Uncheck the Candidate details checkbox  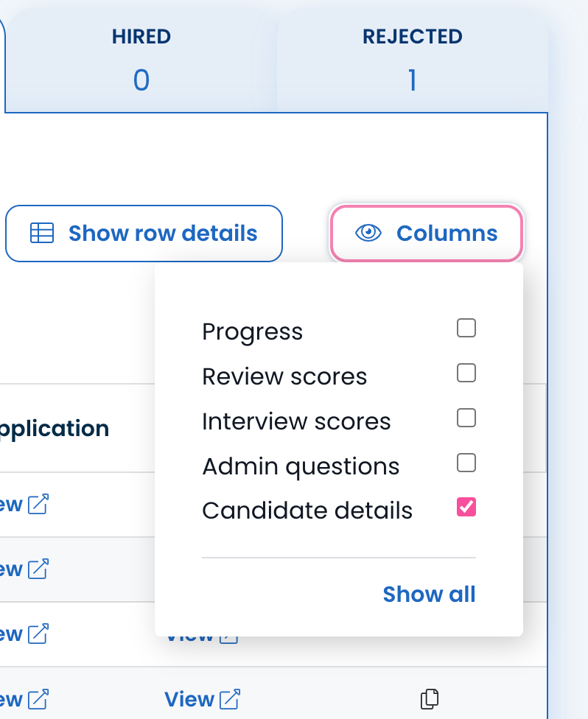(466, 507)
